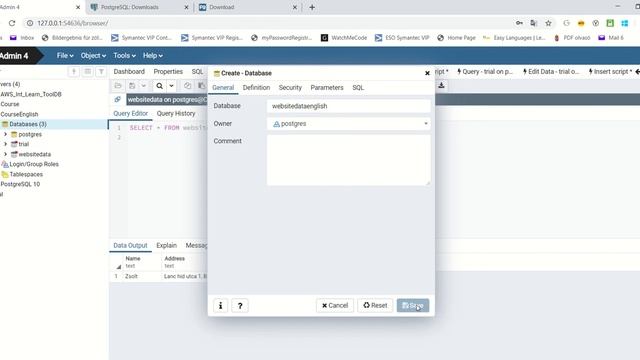Open the File menu
Image resolution: width=640 pixels, height=360 pixels.
(x=65, y=56)
